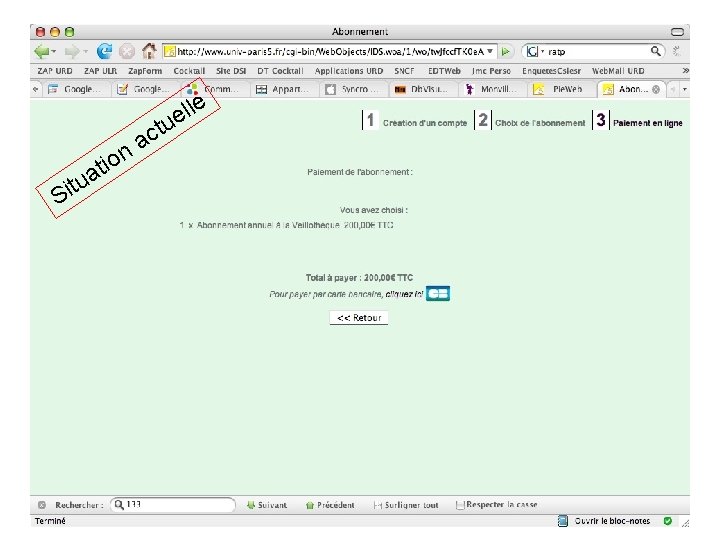Open the Applications URD bookmark
Screen dimensions: 720x540
349,71
